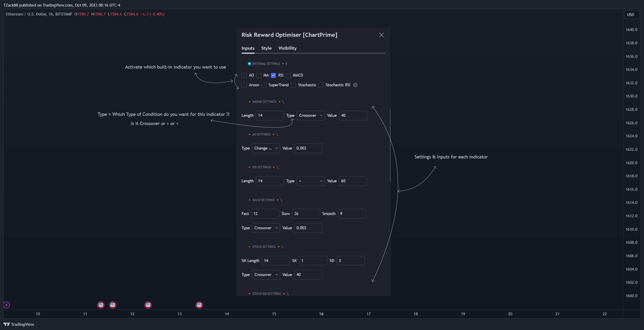
Task: Click the TradingView logo
Action: pos(19,324)
